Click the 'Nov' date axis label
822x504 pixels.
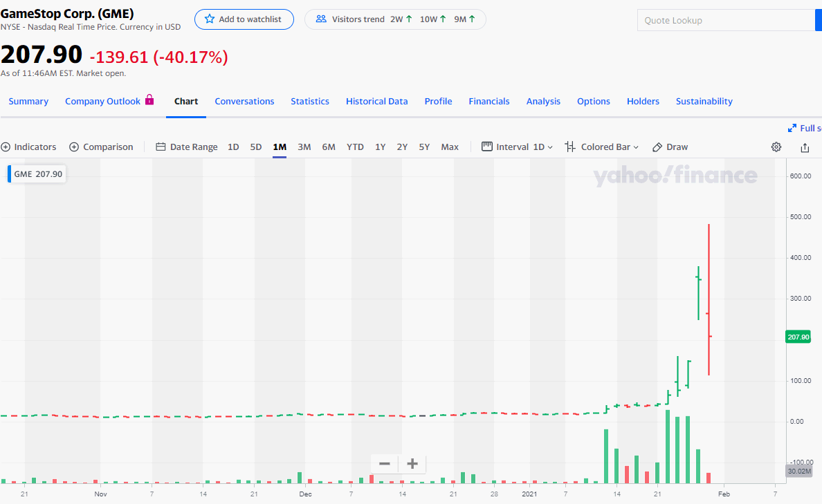pos(100,494)
